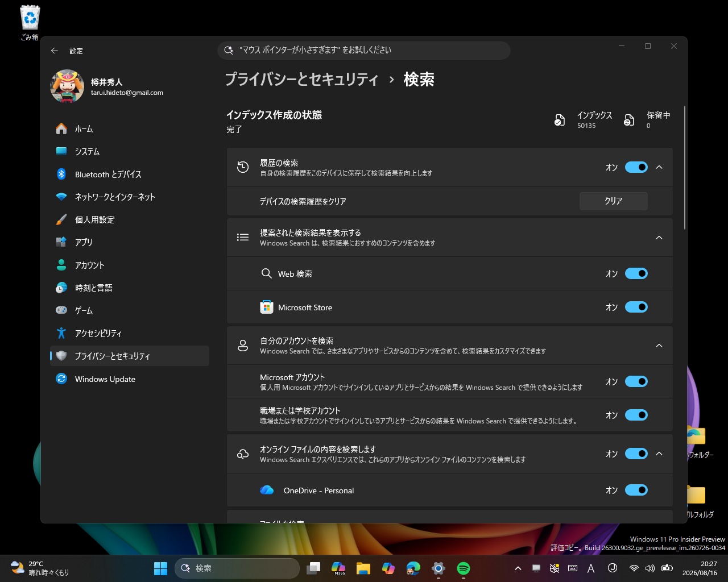
Task: Open Windows Update in sidebar
Action: [130, 379]
